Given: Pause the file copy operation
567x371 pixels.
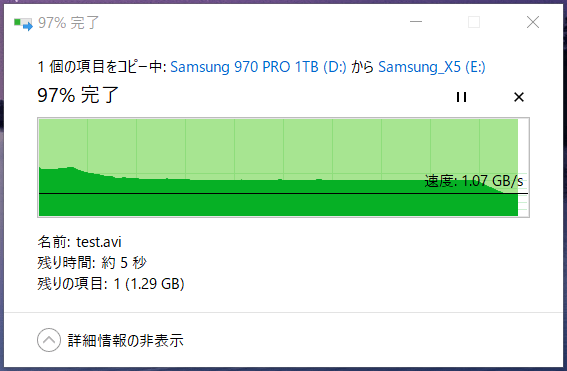Looking at the screenshot, I should (x=461, y=97).
